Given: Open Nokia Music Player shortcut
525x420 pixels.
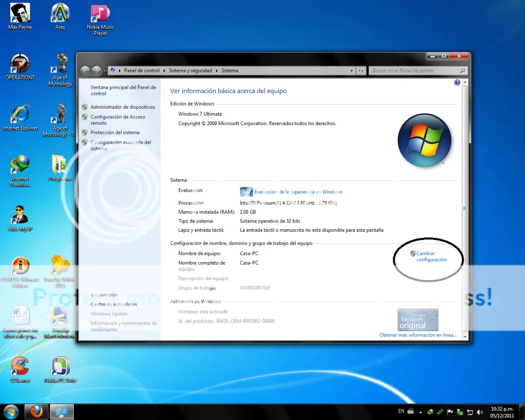Looking at the screenshot, I should [100, 19].
